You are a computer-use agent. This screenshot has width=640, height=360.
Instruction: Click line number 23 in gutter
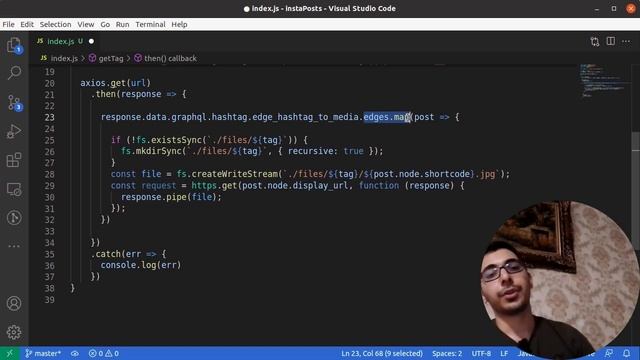[x=49, y=118]
